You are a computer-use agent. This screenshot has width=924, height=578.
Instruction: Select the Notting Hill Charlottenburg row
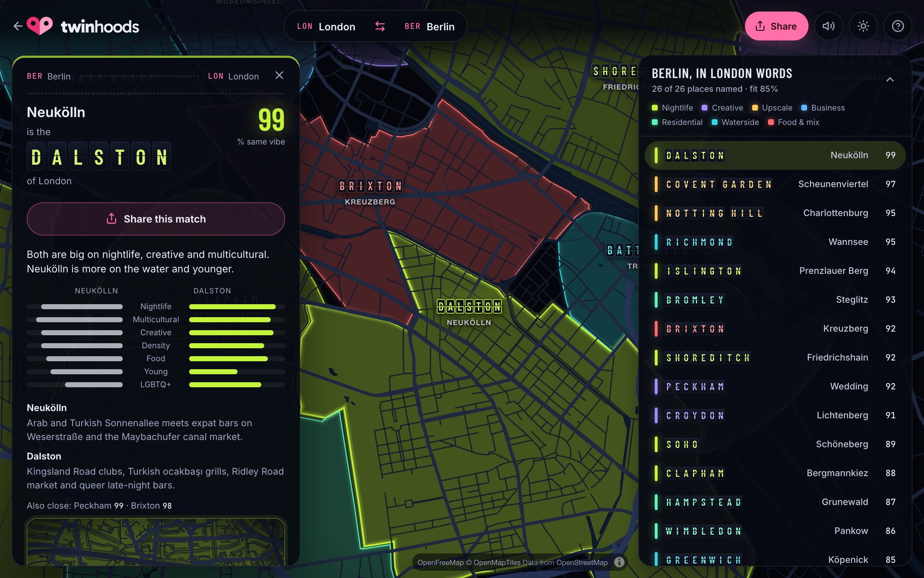pyautogui.click(x=775, y=213)
